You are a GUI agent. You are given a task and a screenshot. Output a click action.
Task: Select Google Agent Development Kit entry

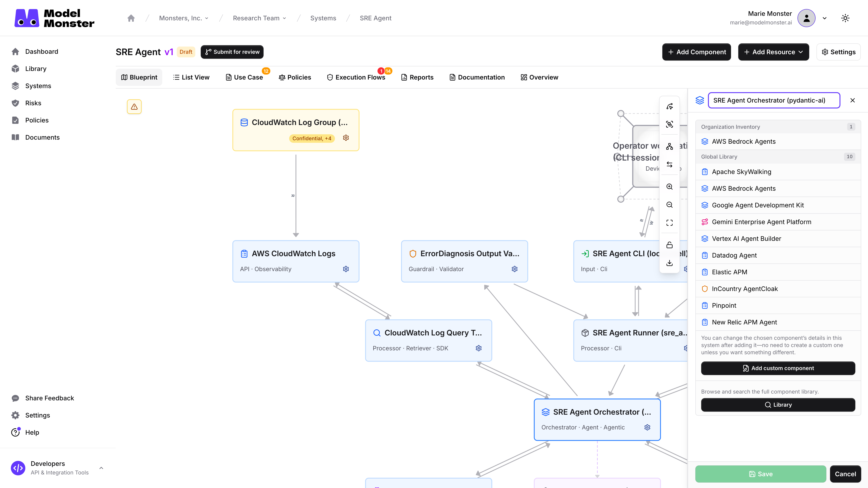point(778,205)
